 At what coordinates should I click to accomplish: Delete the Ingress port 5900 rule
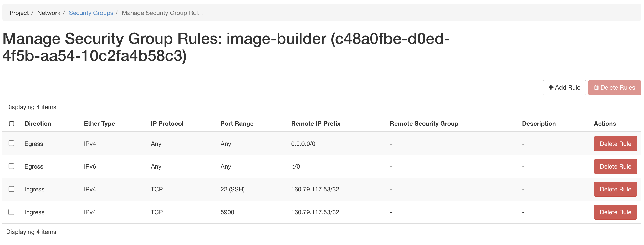click(x=615, y=212)
